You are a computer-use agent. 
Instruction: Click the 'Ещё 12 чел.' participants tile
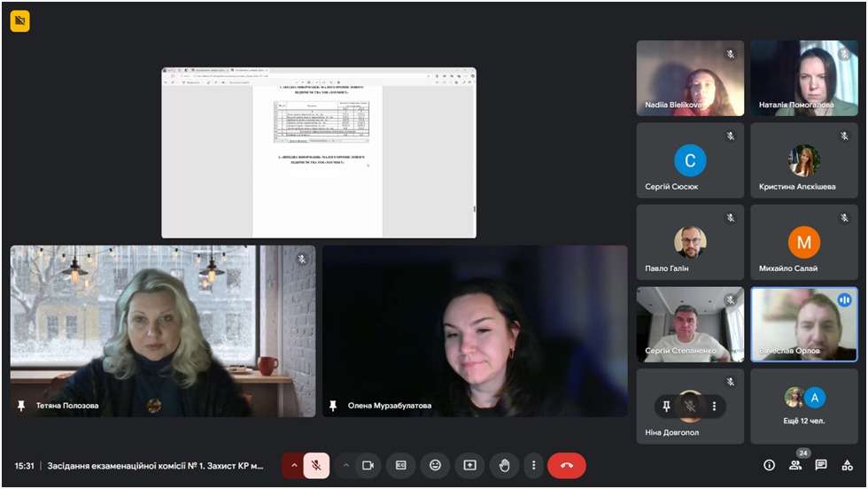pos(803,406)
